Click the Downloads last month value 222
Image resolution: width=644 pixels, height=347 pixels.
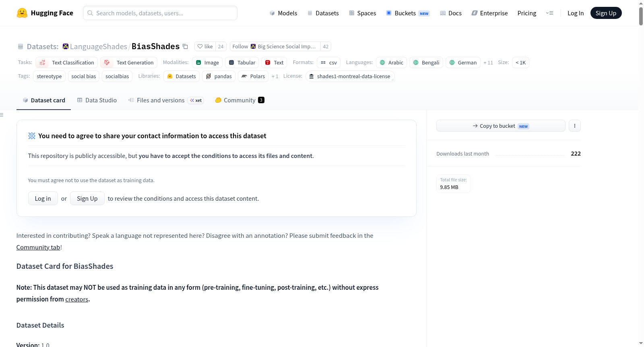[x=576, y=154]
